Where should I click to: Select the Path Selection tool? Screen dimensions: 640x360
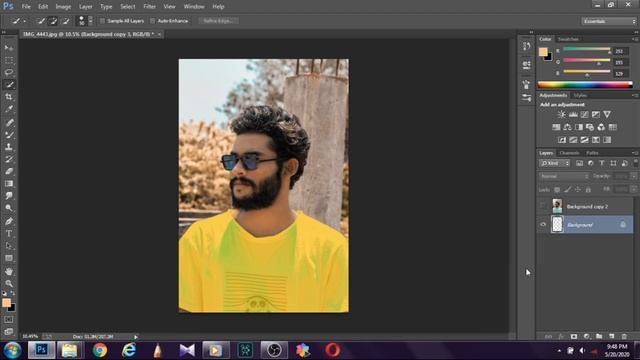[9, 246]
